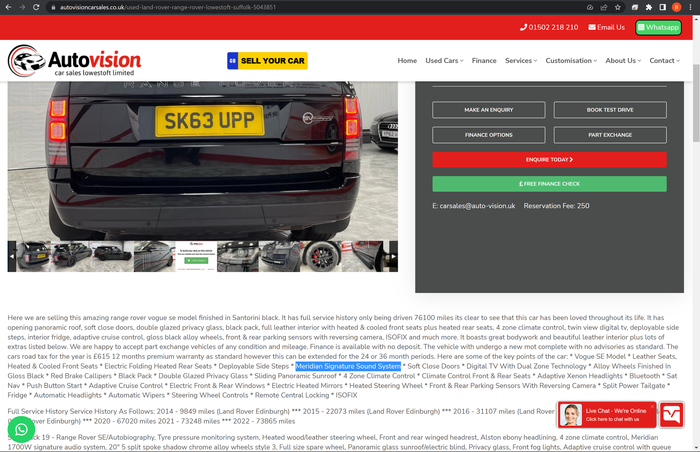Viewport: 700px width, 452px height.
Task: Expand the Used Cars dropdown
Action: [444, 61]
